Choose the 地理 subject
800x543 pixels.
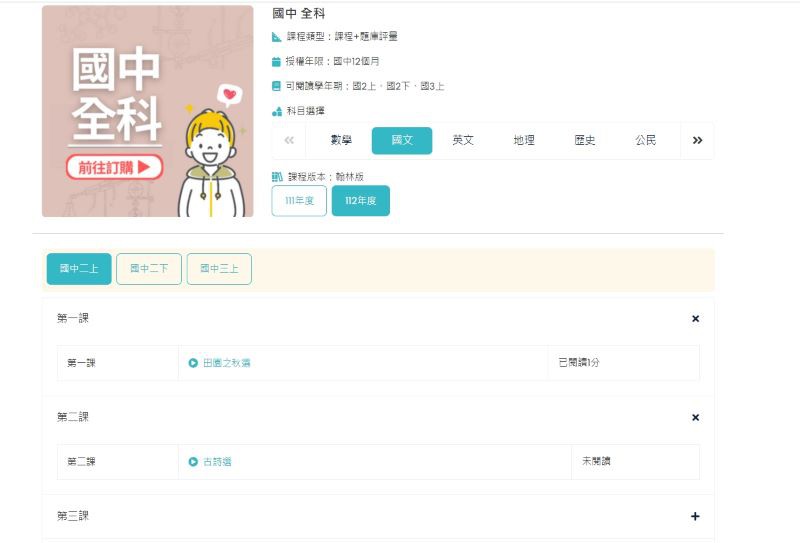524,141
